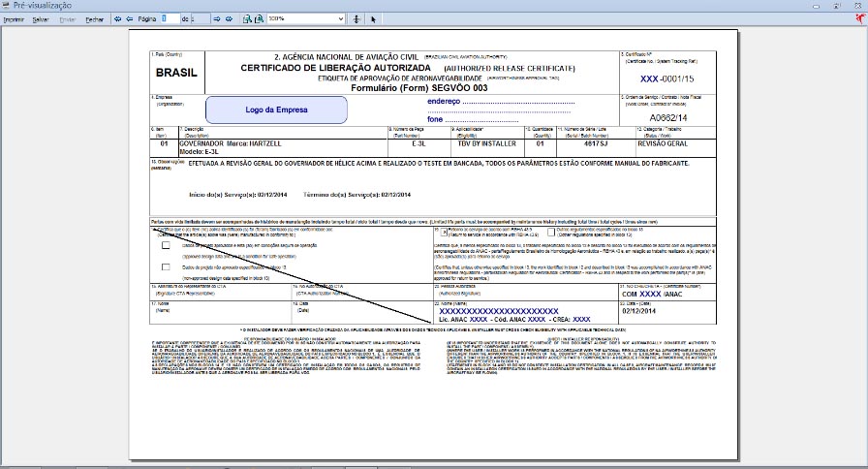868x469 pixels.
Task: Select the arrow pointer tool
Action: (x=373, y=19)
